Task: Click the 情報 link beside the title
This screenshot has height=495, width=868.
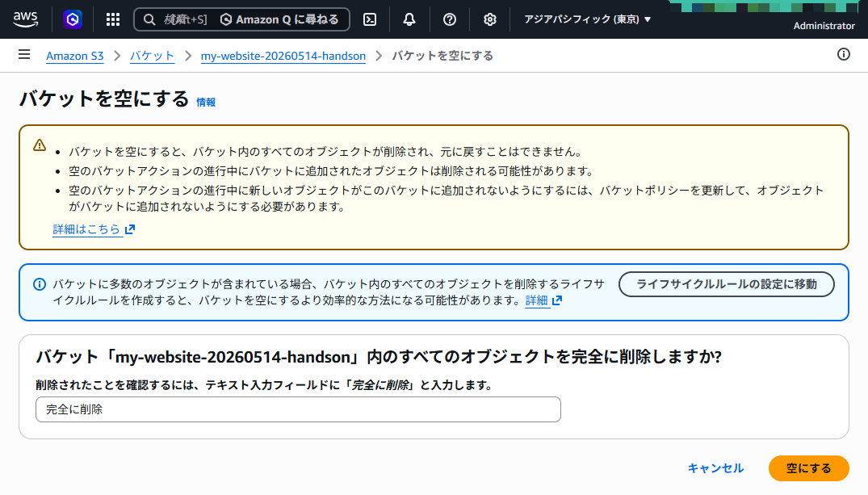Action: [x=206, y=103]
